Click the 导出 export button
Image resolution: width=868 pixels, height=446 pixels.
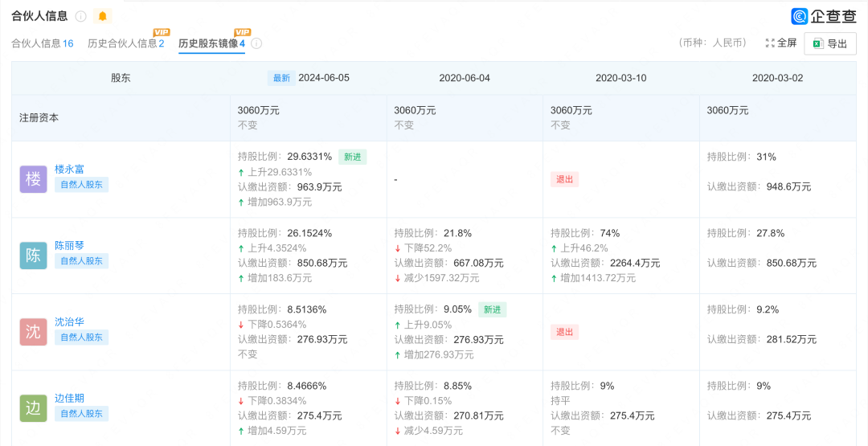[829, 43]
